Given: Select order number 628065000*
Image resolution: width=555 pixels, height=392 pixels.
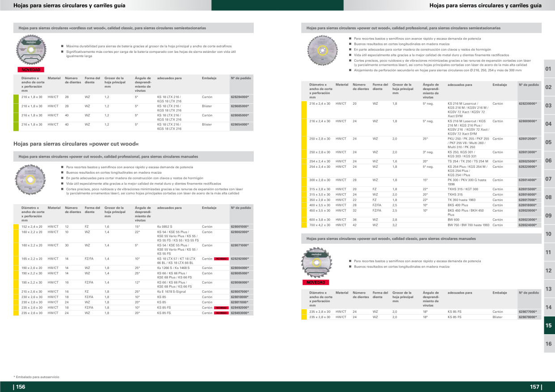Looking at the screenshot, I should pyautogui.click(x=240, y=115).
